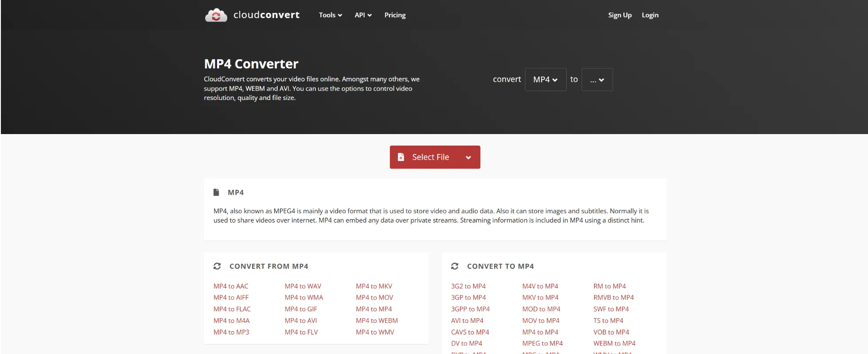Click refresh icon beside Convert To MP4
The image size is (868, 354).
pos(455,266)
